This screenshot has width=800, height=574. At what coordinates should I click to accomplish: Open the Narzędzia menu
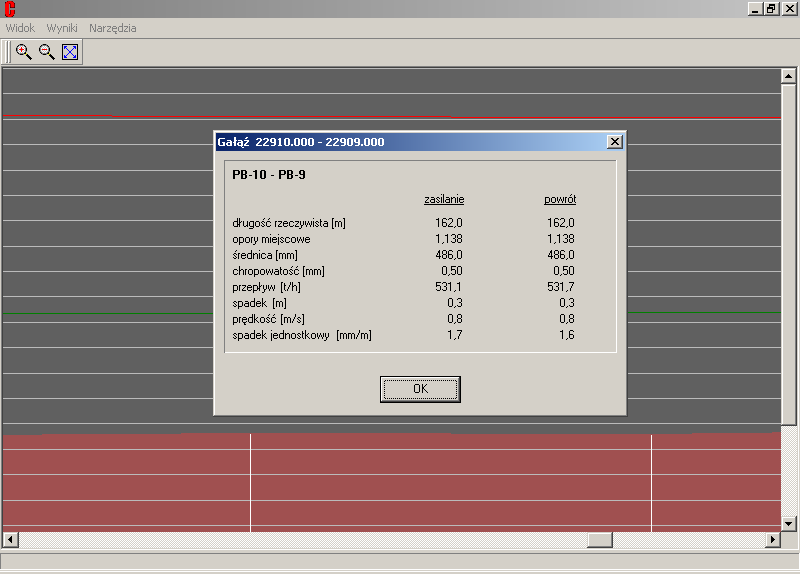(x=113, y=28)
